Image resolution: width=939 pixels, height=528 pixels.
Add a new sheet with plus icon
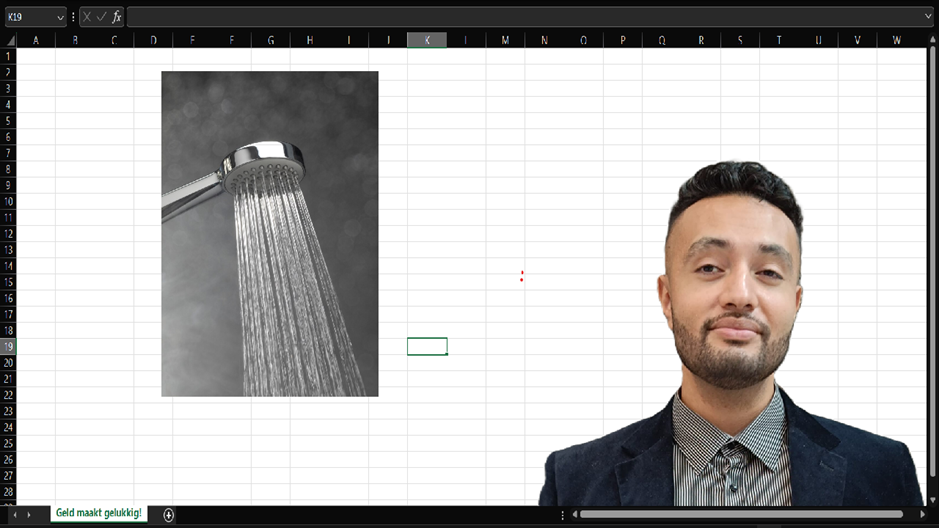click(x=168, y=514)
